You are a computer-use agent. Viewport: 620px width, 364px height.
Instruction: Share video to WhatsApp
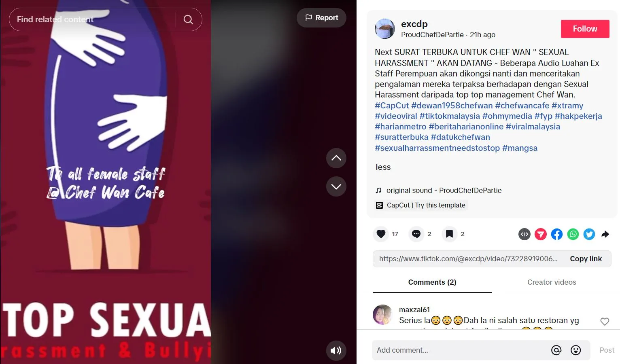coord(573,234)
